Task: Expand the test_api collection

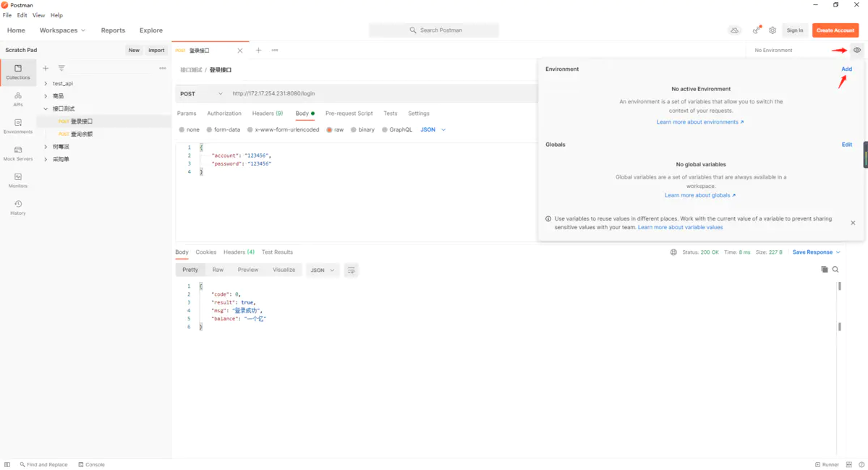Action: 46,83
